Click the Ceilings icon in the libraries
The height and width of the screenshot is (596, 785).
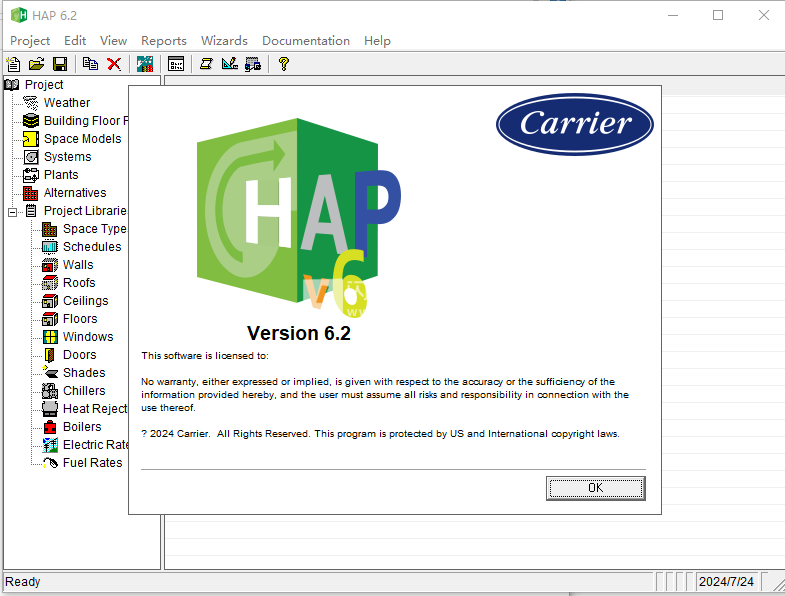[x=50, y=301]
